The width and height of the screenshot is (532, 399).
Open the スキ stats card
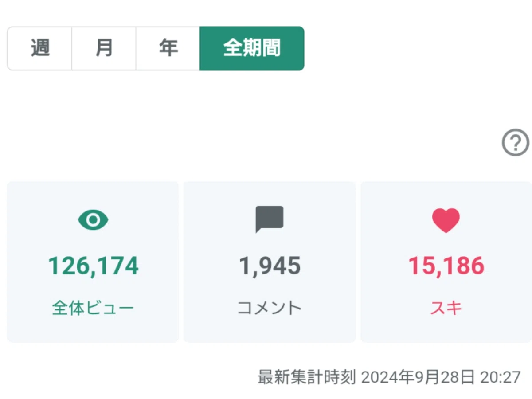pyautogui.click(x=446, y=262)
